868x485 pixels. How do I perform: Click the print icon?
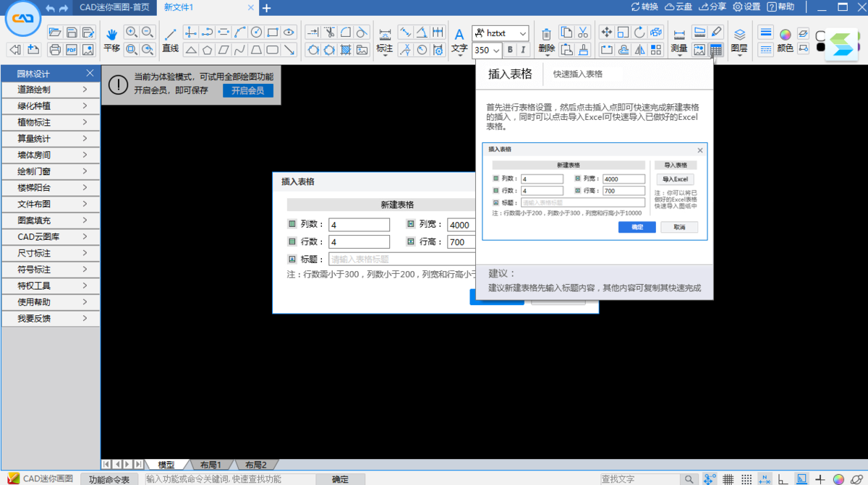[x=55, y=50]
